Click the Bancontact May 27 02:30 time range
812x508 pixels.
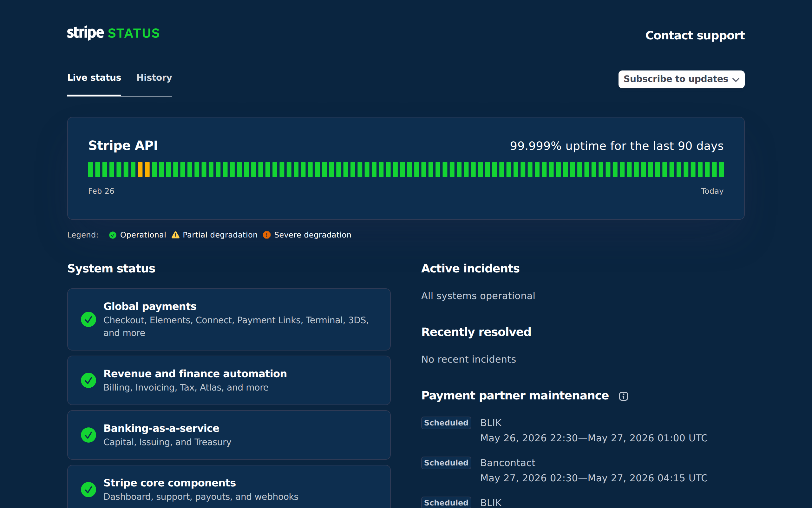[x=594, y=478]
